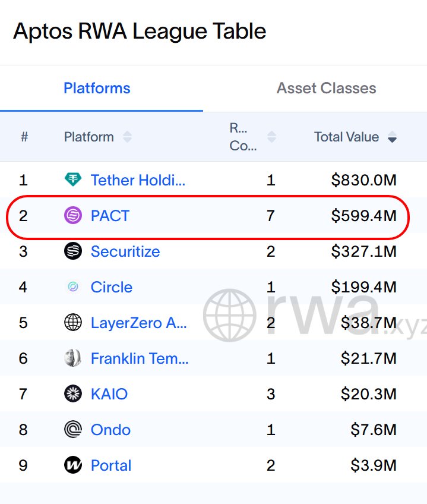Viewport: 427px width, 504px height.
Task: Click the Tether Holdings green logo icon
Action: pos(72,180)
